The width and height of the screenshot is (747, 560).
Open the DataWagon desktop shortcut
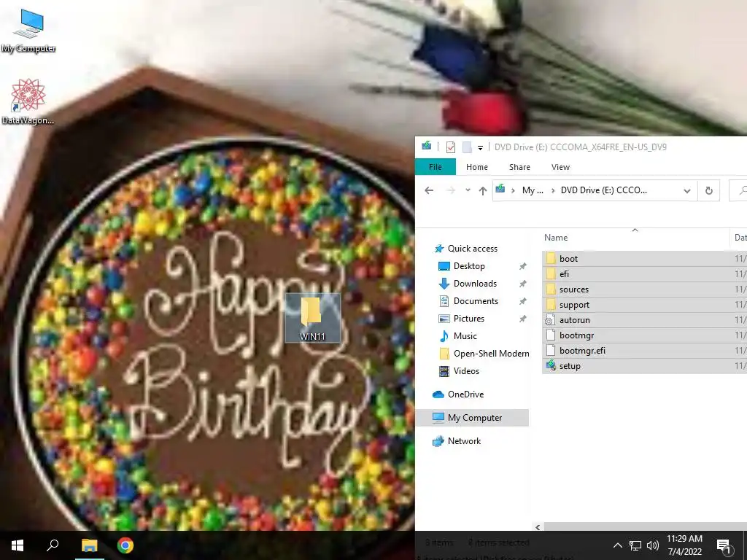click(x=28, y=101)
